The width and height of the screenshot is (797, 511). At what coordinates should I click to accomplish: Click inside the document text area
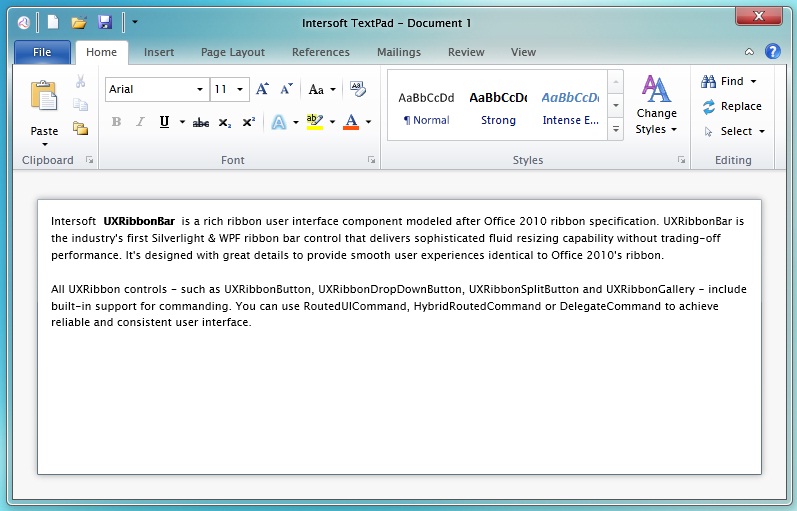pyautogui.click(x=399, y=337)
